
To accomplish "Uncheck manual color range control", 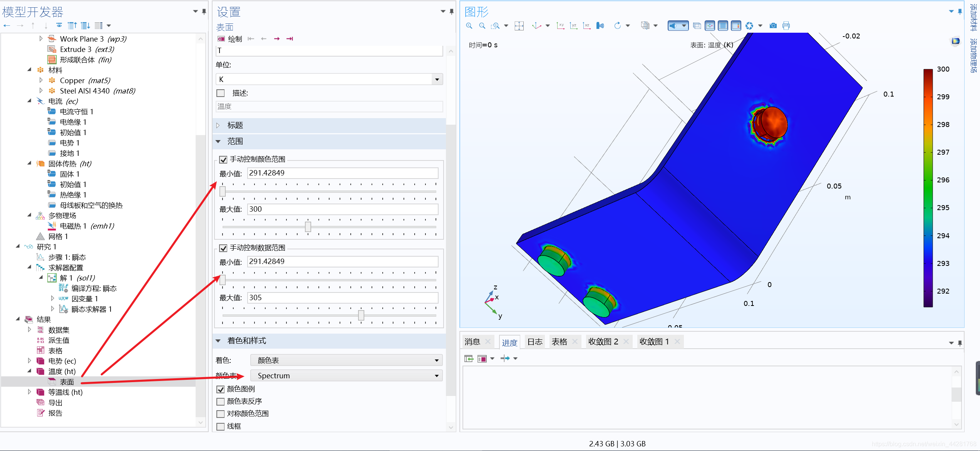I will pyautogui.click(x=223, y=159).
